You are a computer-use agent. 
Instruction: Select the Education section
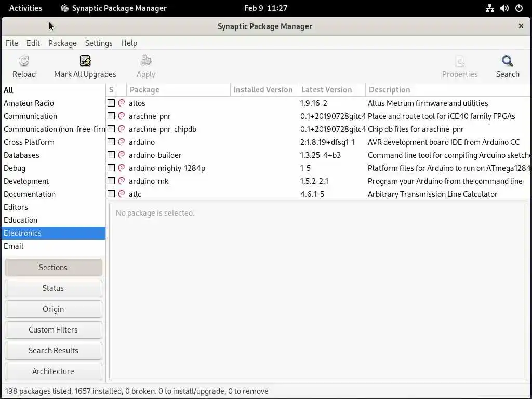click(54, 220)
